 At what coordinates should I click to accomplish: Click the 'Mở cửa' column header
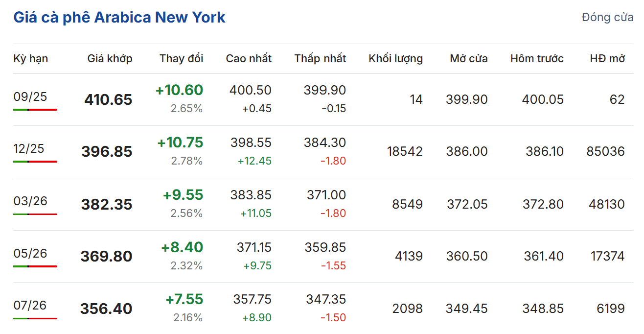point(468,59)
